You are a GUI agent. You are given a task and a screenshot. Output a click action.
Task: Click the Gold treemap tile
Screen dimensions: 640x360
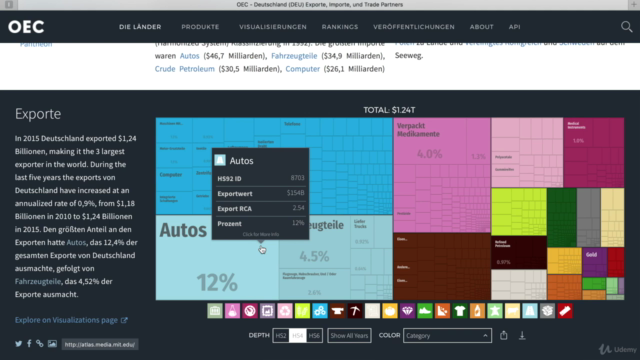594,261
